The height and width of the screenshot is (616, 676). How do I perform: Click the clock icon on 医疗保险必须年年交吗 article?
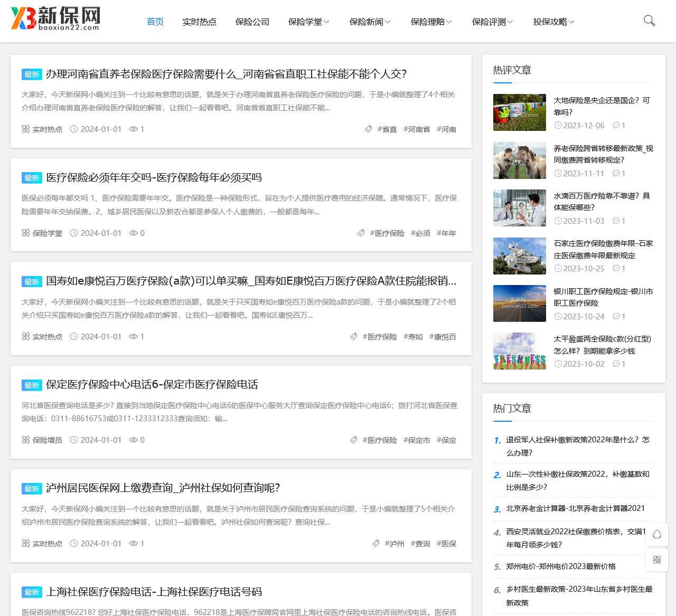[75, 233]
